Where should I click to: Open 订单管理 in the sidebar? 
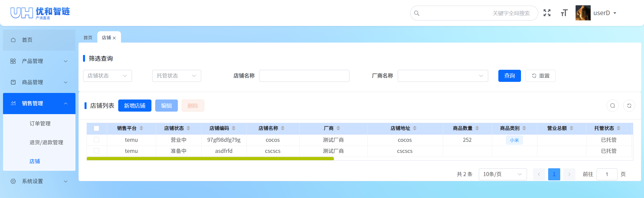pos(40,123)
